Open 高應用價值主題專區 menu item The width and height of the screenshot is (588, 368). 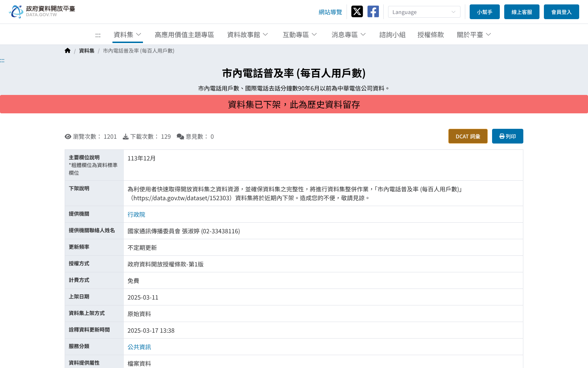(184, 35)
